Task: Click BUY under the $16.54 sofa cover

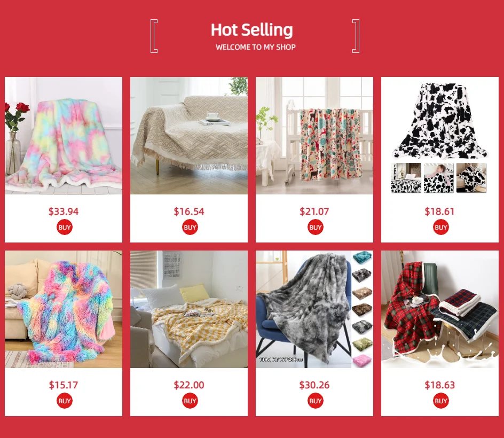Action: 190,228
